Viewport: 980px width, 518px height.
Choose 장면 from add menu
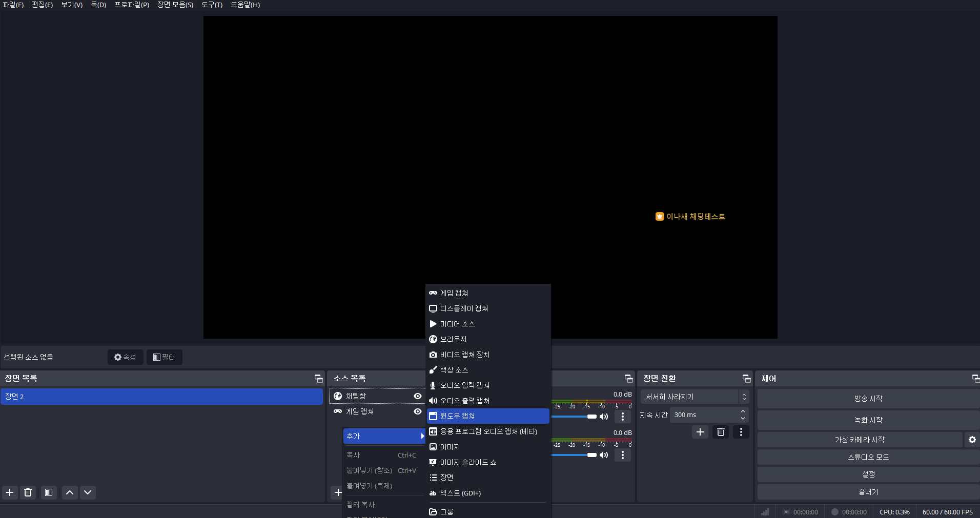488,478
